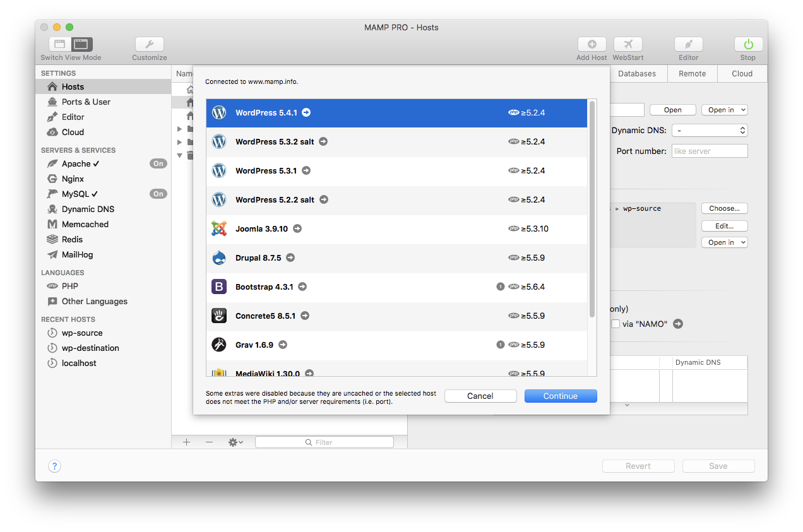
Task: Open the Editor toolbar icon
Action: pyautogui.click(x=689, y=44)
